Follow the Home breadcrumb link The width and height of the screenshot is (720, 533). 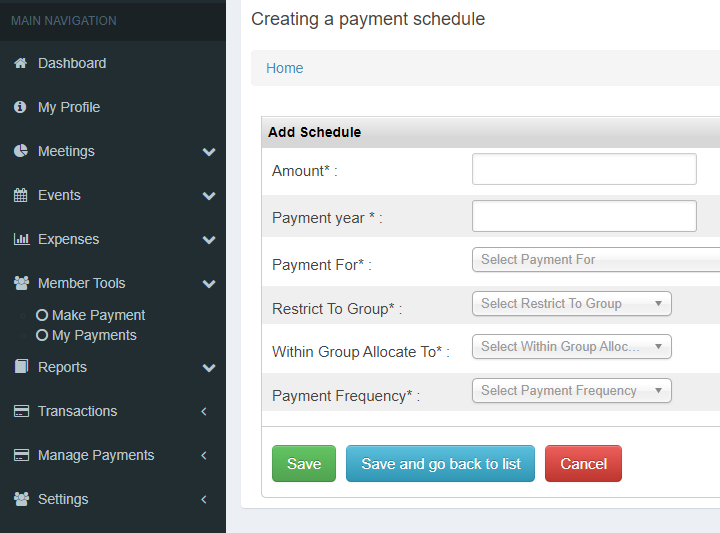click(x=285, y=68)
